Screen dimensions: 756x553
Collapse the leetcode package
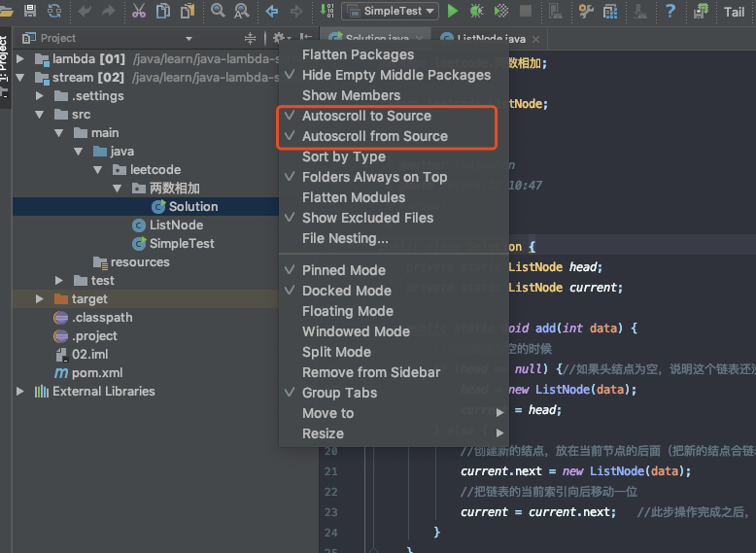tap(98, 170)
